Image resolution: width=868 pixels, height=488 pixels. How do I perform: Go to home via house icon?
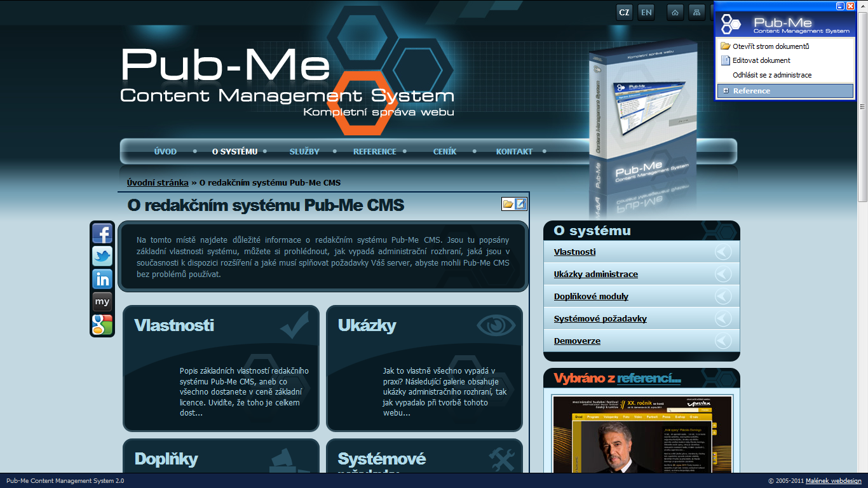coord(675,12)
